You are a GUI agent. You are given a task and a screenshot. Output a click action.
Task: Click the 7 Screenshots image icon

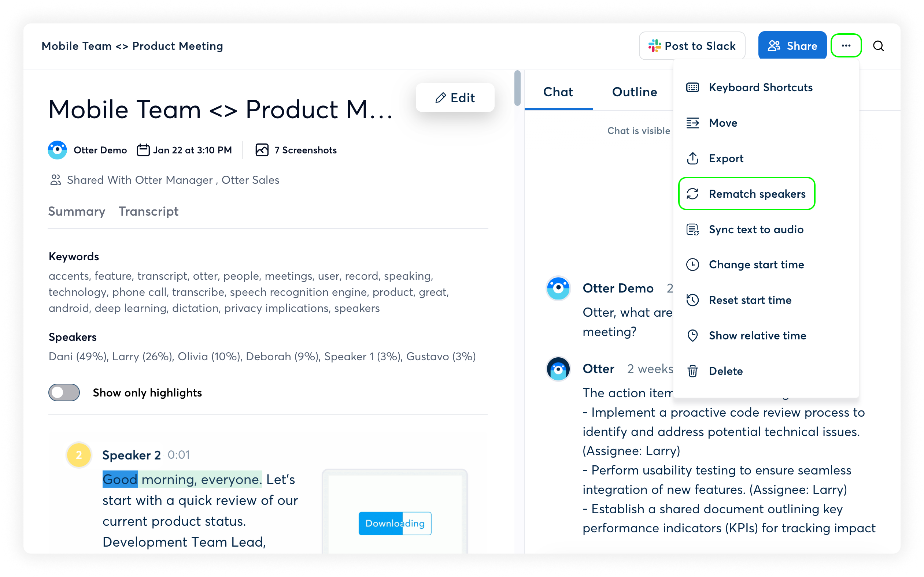262,150
